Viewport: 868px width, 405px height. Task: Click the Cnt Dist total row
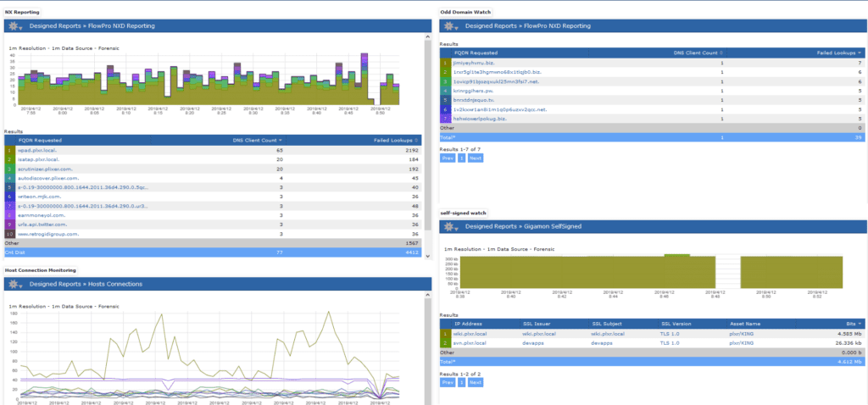pos(213,252)
